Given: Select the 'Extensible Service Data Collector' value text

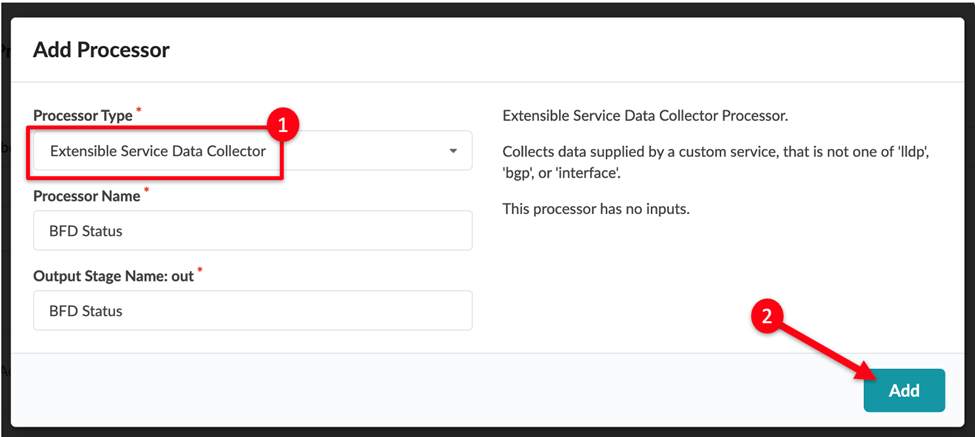Looking at the screenshot, I should point(157,151).
